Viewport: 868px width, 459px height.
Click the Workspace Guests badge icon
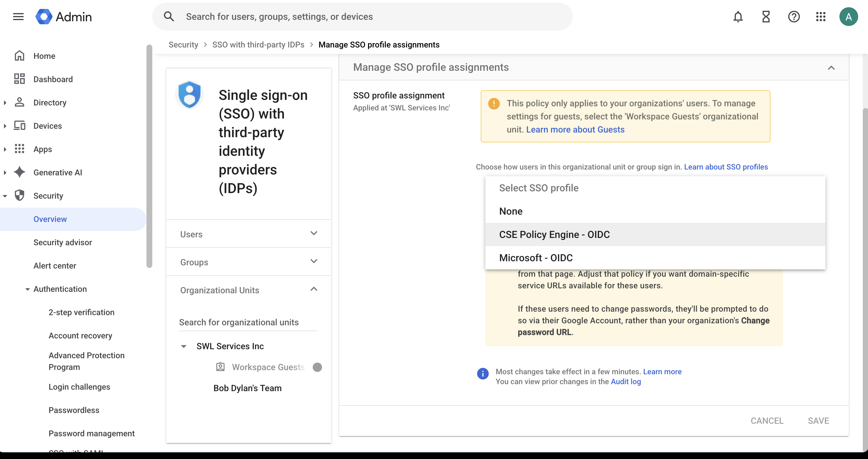tap(220, 367)
